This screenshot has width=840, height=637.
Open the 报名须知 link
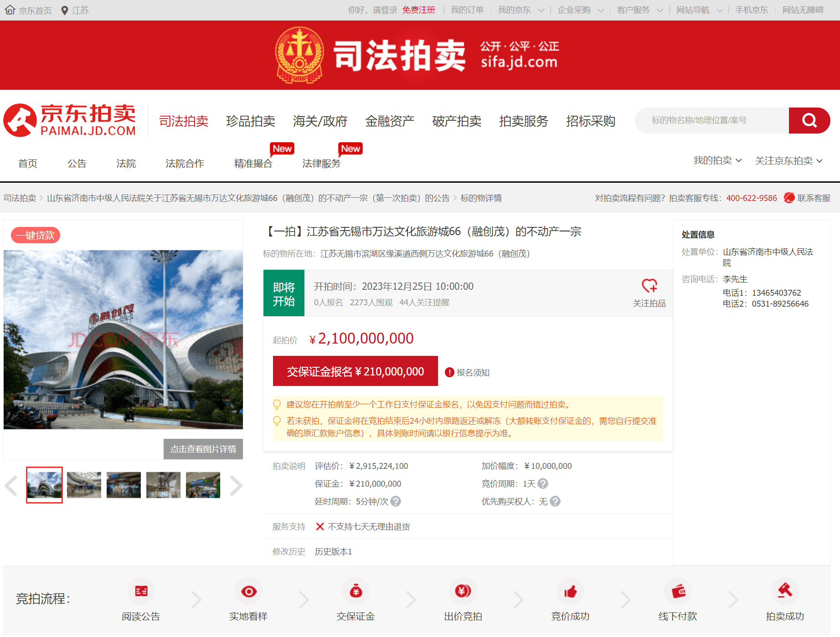point(473,372)
